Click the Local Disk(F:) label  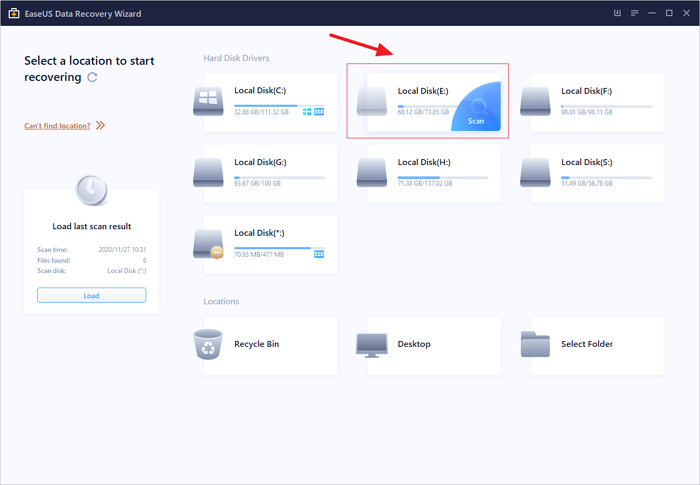click(586, 91)
